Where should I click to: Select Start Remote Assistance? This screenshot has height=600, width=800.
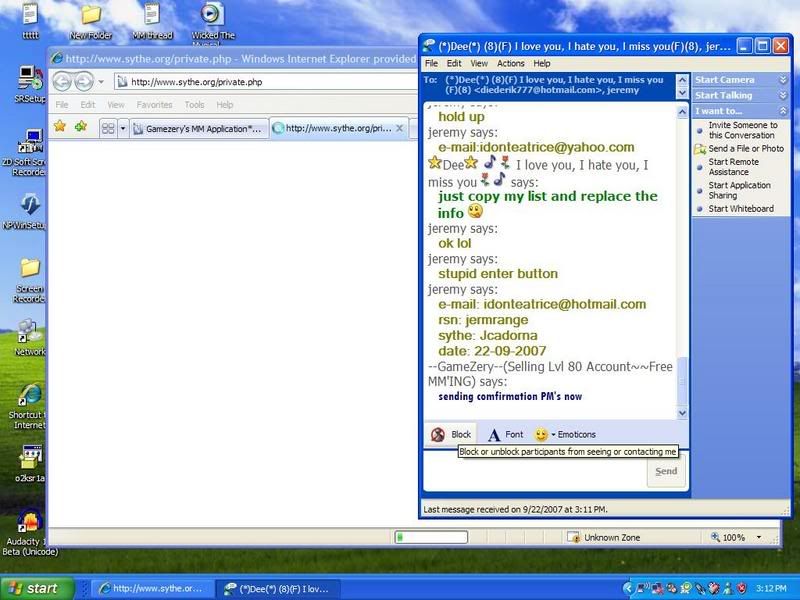click(x=734, y=167)
